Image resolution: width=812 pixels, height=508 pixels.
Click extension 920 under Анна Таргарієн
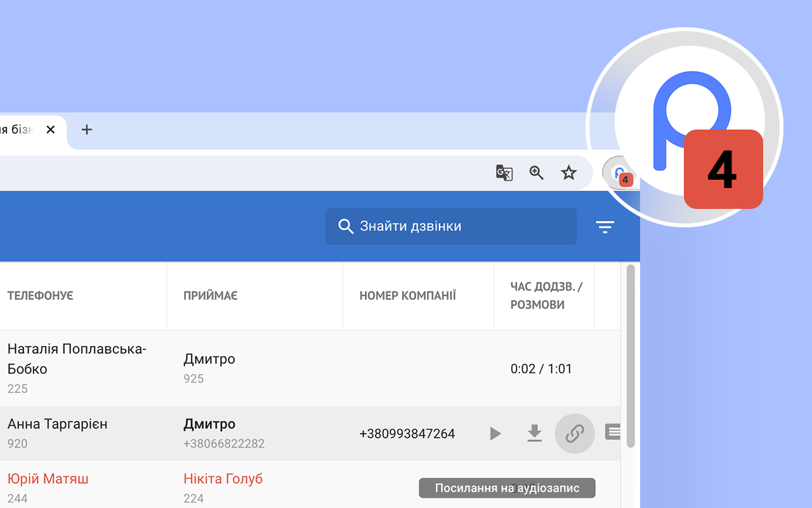point(18,444)
